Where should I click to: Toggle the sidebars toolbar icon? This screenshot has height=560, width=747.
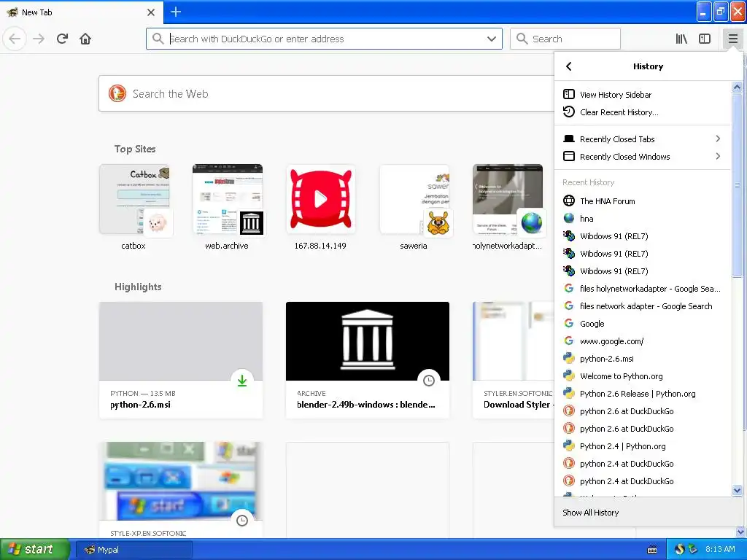point(705,39)
